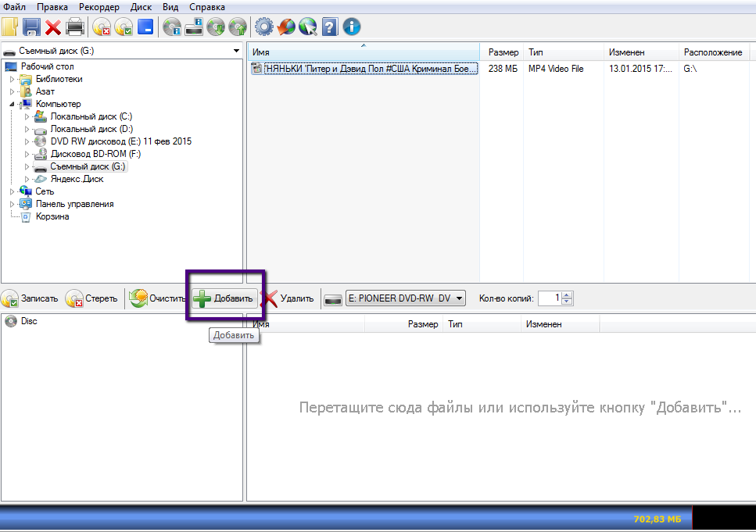Click the open folder icon in the top toolbar
756x532 pixels.
(x=9, y=27)
